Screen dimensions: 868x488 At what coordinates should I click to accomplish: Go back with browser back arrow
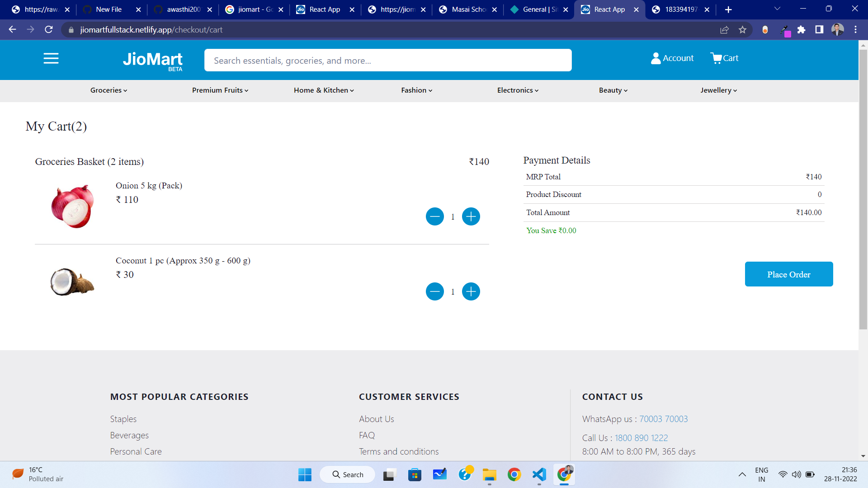pyautogui.click(x=12, y=29)
